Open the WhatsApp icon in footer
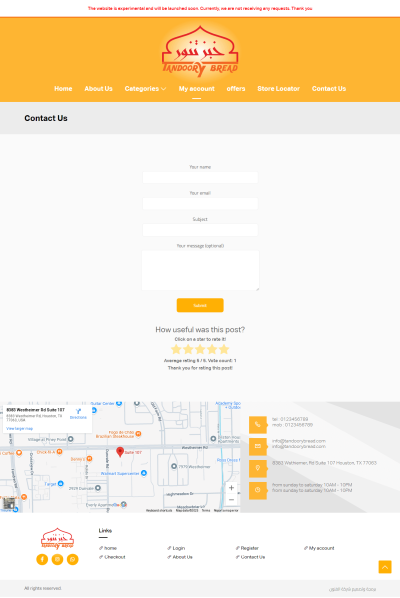This screenshot has width=400, height=598. [72, 559]
